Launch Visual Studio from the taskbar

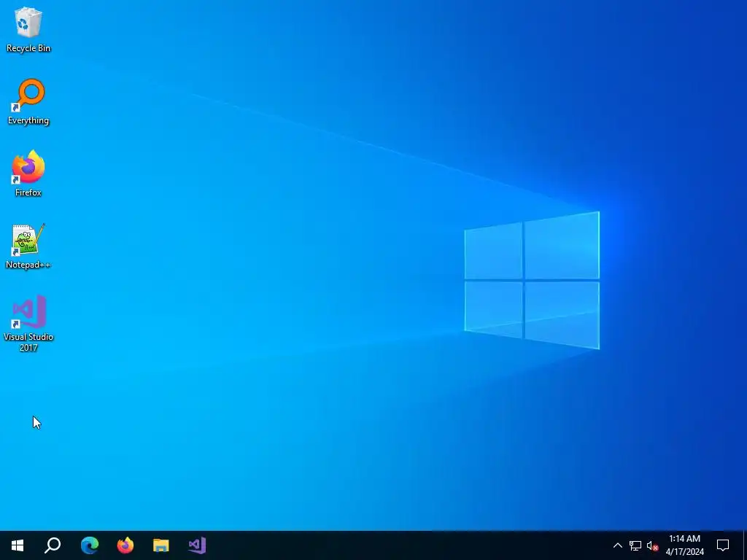pos(197,545)
